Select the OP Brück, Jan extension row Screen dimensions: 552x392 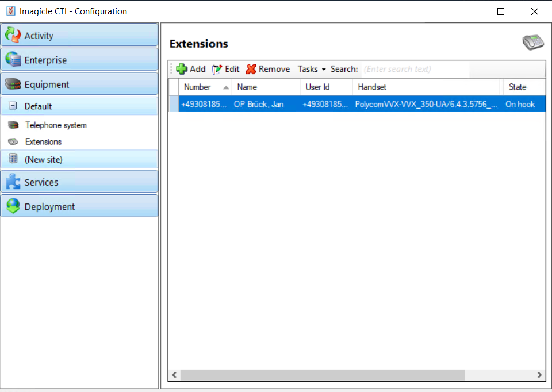click(259, 104)
